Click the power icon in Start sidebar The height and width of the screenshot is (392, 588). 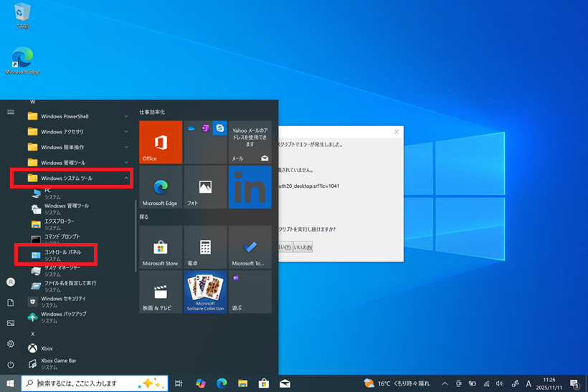click(x=11, y=365)
